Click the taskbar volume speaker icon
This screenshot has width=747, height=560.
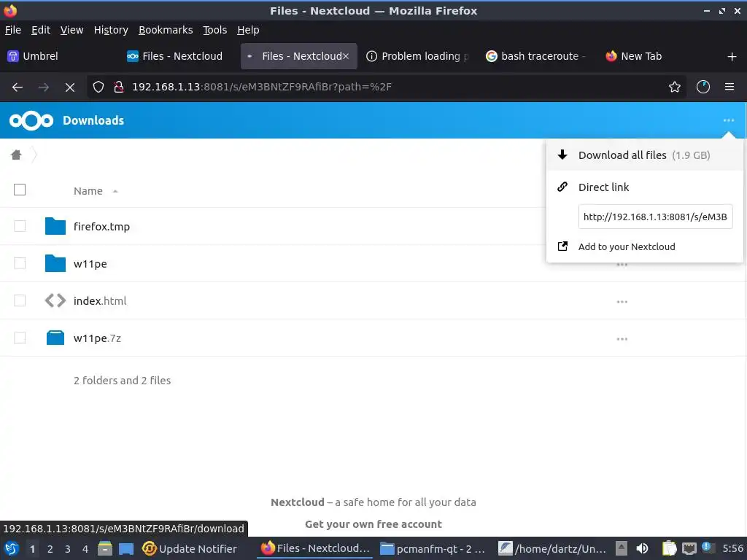point(642,548)
